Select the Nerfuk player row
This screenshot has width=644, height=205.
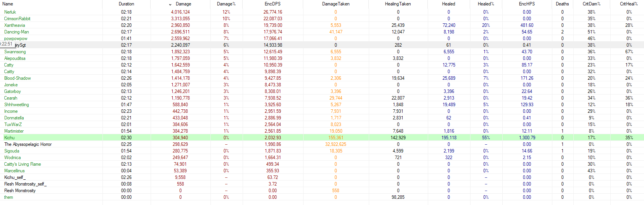point(10,12)
